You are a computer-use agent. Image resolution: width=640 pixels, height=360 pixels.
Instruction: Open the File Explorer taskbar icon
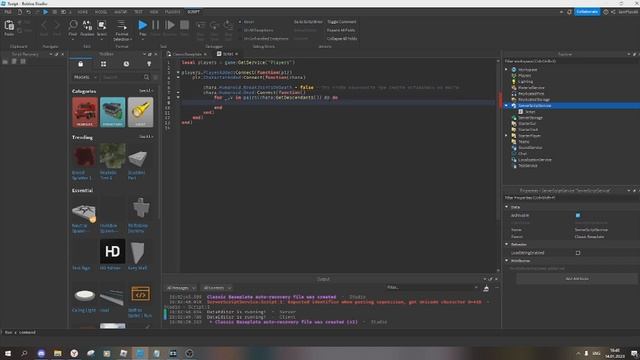[58, 353]
